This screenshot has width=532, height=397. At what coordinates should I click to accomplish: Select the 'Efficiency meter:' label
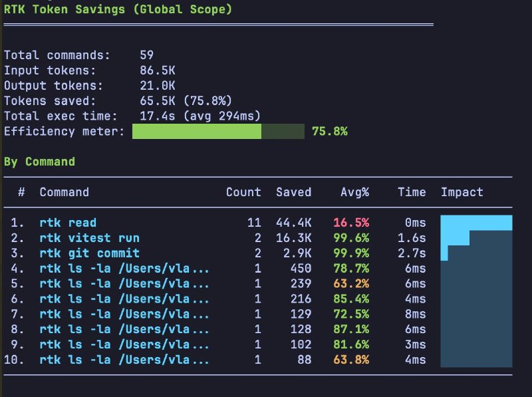click(x=65, y=131)
